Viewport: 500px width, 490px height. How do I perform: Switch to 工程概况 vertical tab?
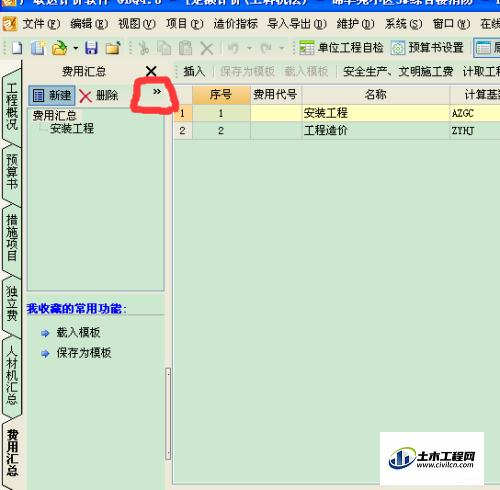pos(12,106)
